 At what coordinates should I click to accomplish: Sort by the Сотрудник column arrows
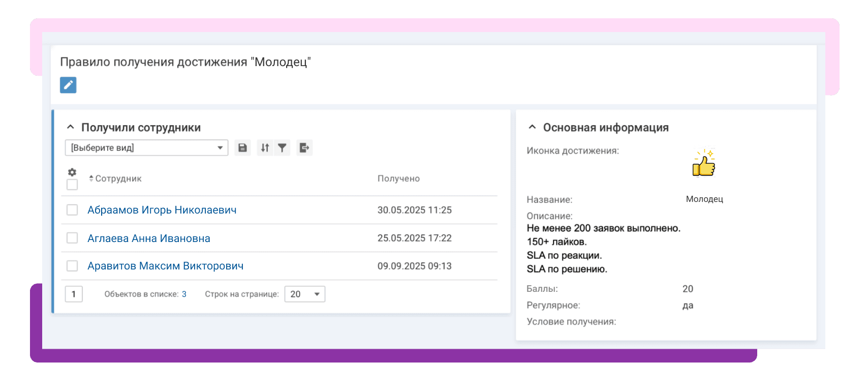91,178
